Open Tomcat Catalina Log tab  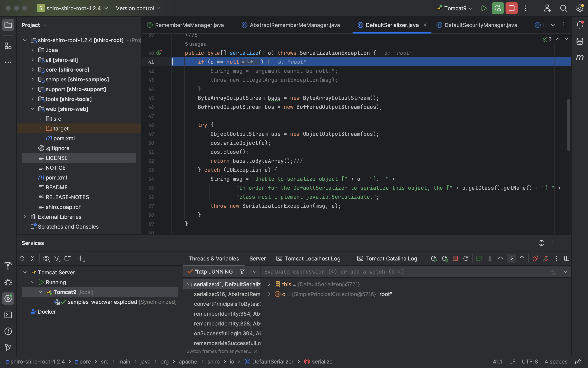(387, 258)
